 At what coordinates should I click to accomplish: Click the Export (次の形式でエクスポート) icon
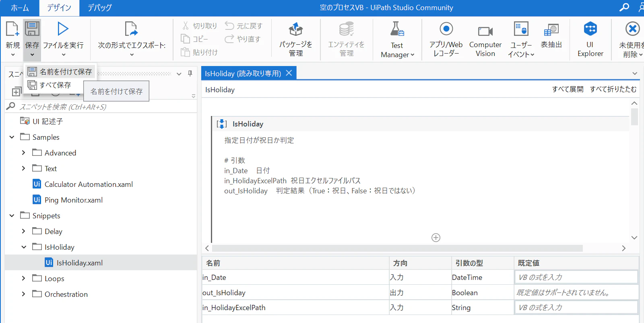tap(131, 29)
